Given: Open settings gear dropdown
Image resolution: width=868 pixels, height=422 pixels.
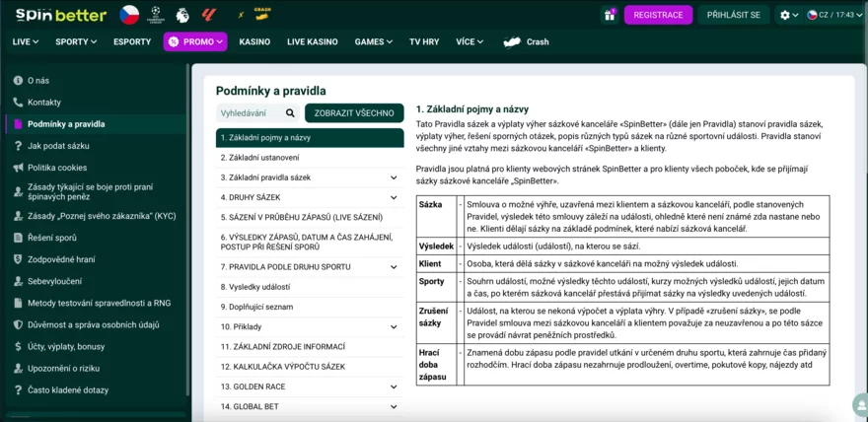Looking at the screenshot, I should [x=788, y=15].
